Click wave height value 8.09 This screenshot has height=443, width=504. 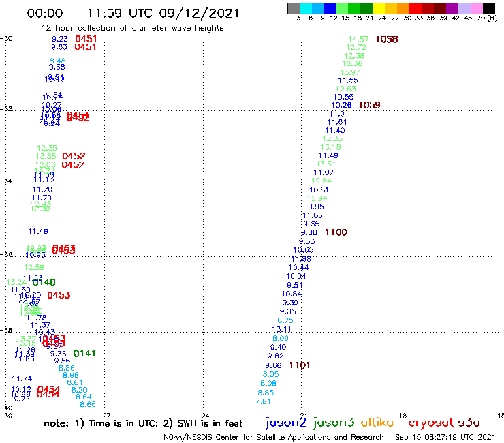click(x=281, y=338)
